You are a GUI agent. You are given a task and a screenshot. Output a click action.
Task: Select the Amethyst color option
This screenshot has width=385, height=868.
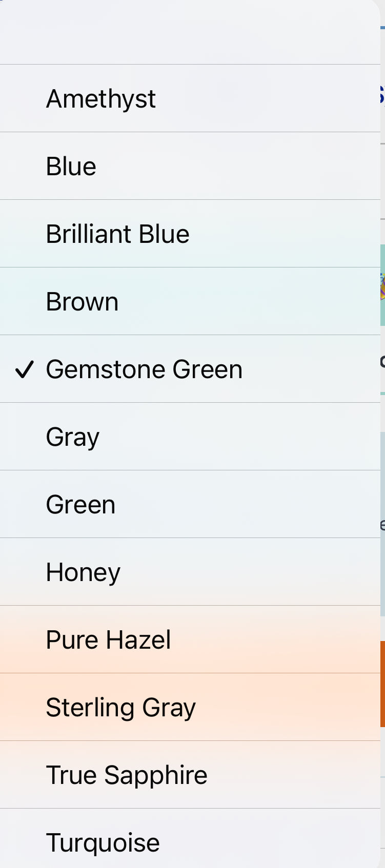[x=101, y=98]
